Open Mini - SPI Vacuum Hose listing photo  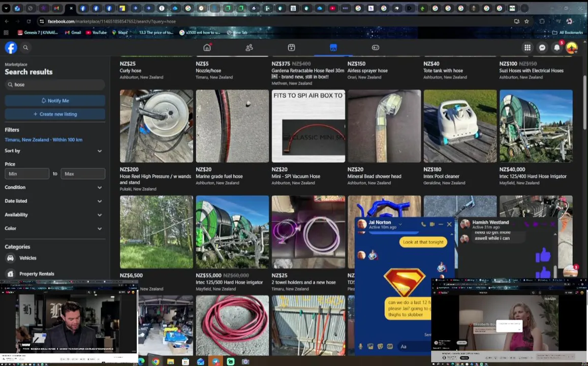point(308,126)
